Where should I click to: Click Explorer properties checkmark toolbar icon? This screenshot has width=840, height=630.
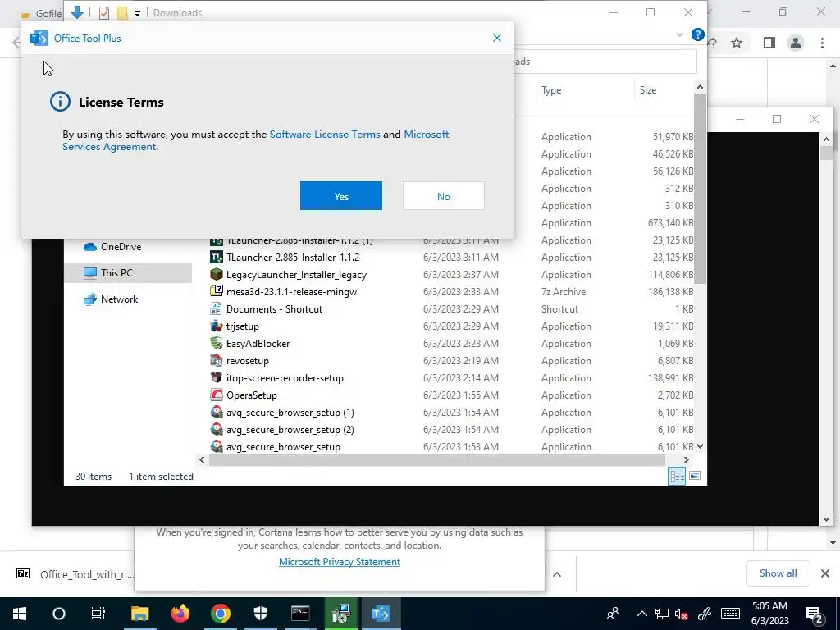104,13
